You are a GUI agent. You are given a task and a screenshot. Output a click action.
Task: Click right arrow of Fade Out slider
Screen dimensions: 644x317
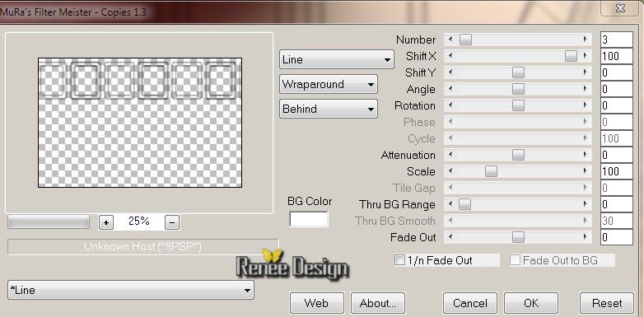tap(585, 237)
